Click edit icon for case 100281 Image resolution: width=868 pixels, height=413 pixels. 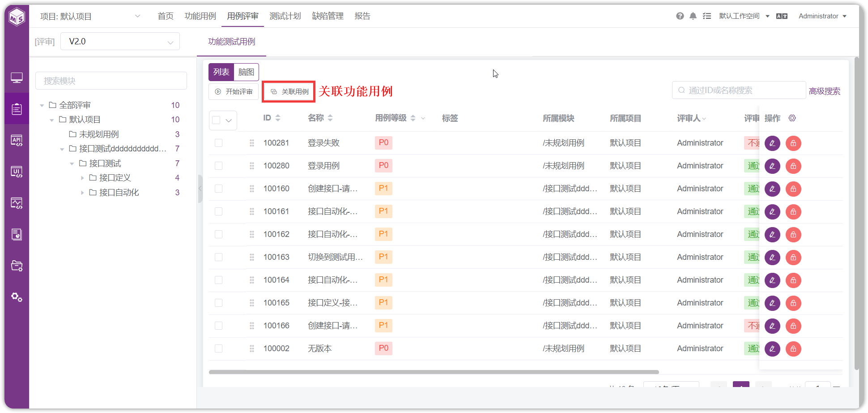pos(772,143)
